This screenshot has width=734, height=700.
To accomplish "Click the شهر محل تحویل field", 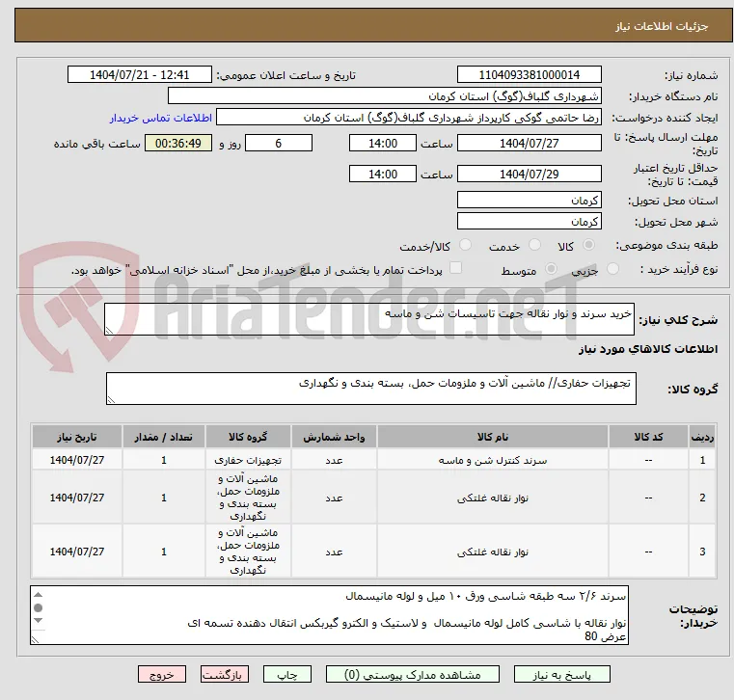I will tap(529, 222).
